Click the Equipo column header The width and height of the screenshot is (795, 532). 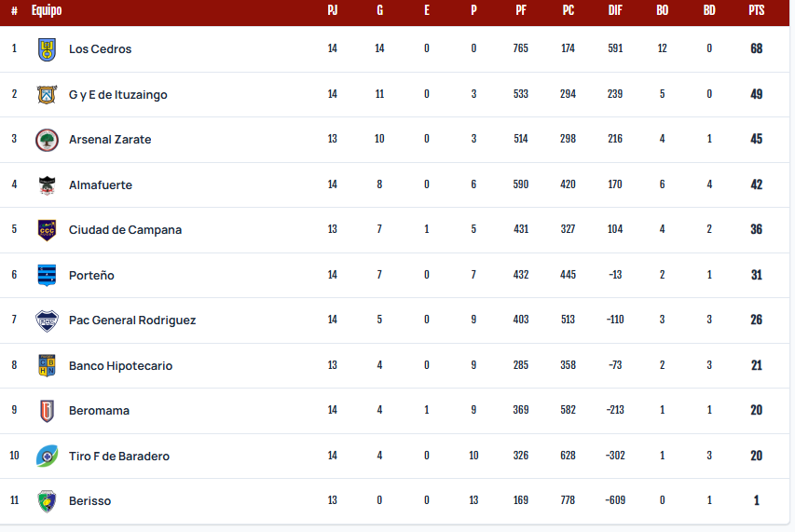coord(47,10)
